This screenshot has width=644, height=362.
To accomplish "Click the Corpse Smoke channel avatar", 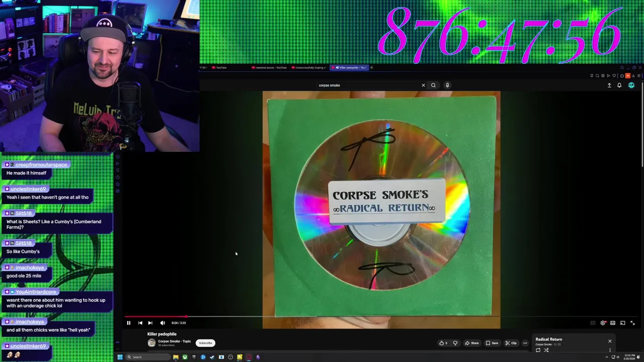I will (x=151, y=343).
